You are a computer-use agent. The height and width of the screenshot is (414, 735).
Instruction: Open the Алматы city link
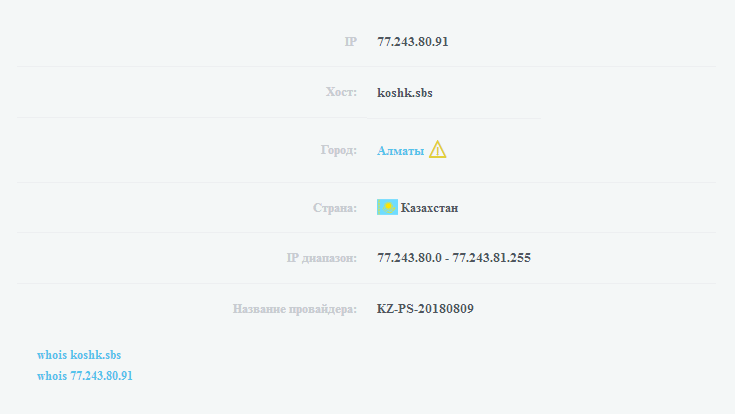coord(400,151)
